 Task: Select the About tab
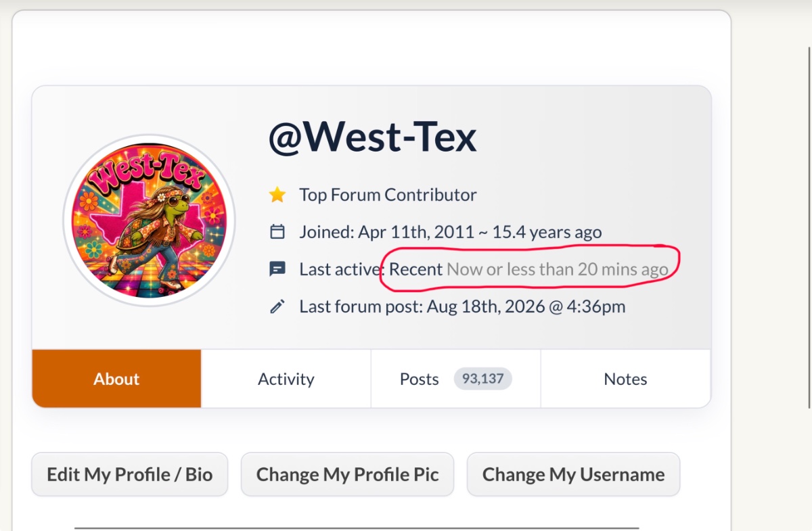[x=116, y=379]
